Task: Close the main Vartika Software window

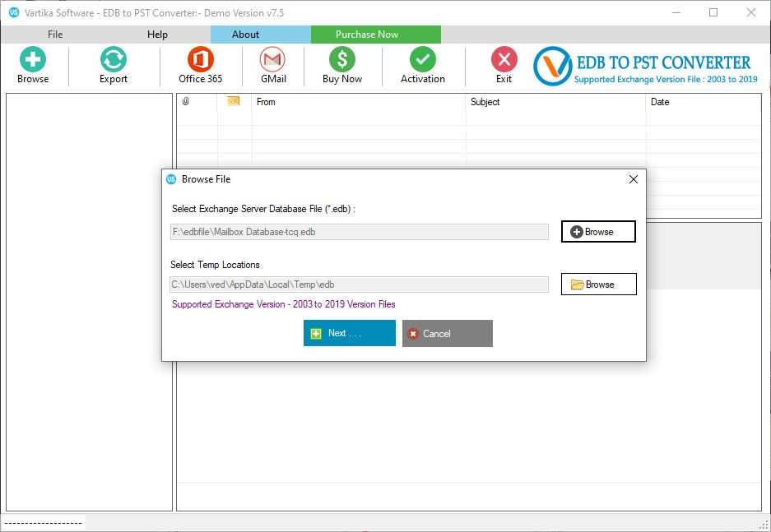Action: point(750,13)
